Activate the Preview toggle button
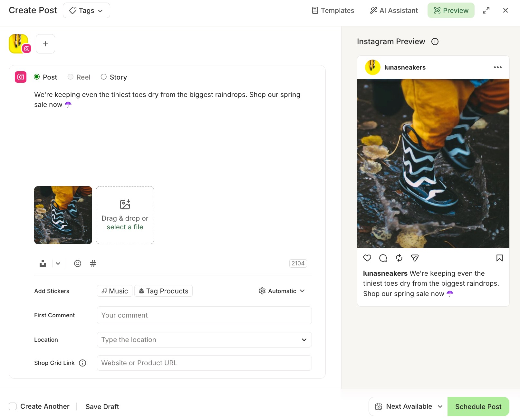This screenshot has height=420, width=520. click(451, 10)
